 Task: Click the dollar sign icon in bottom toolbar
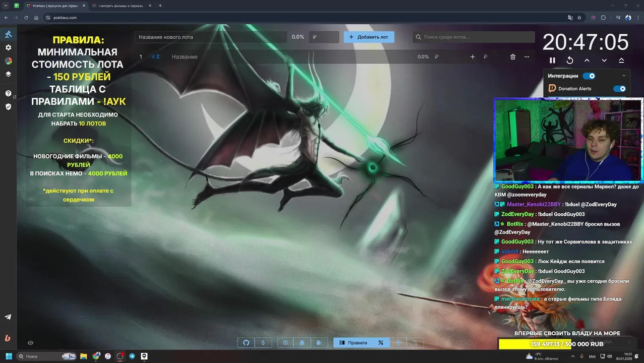(263, 343)
